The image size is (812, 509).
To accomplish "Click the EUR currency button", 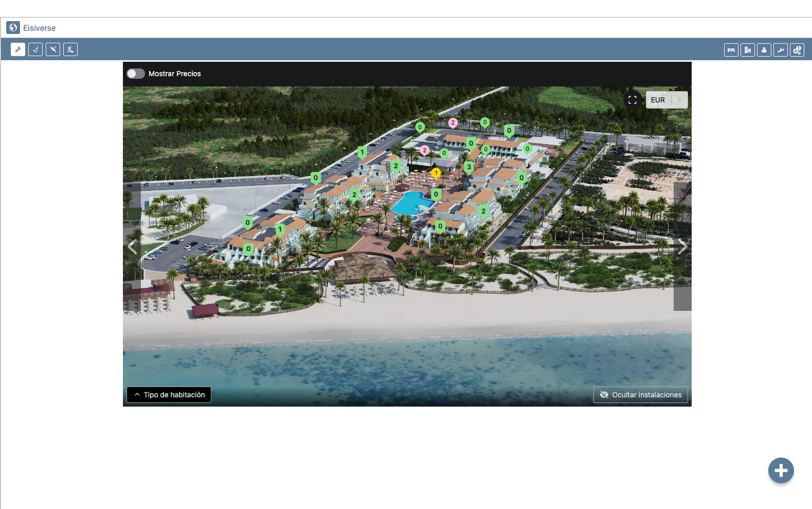I will coord(658,100).
